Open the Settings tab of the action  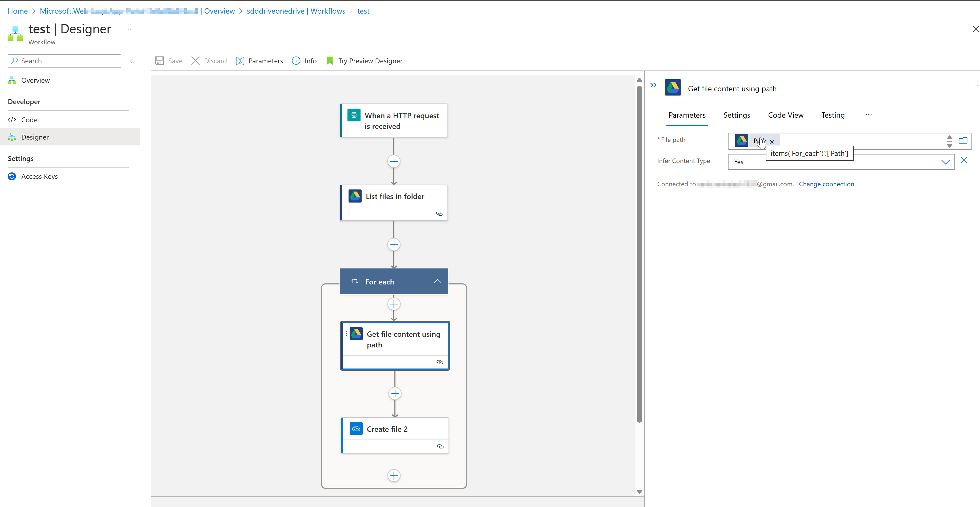tap(737, 115)
